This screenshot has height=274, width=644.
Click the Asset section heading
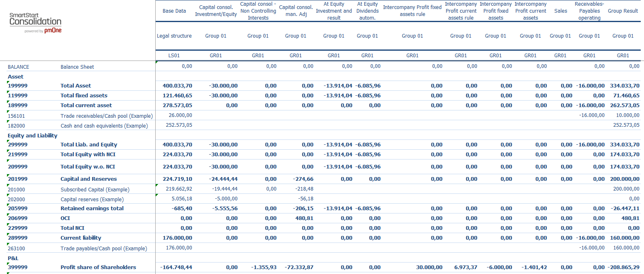pyautogui.click(x=16, y=77)
